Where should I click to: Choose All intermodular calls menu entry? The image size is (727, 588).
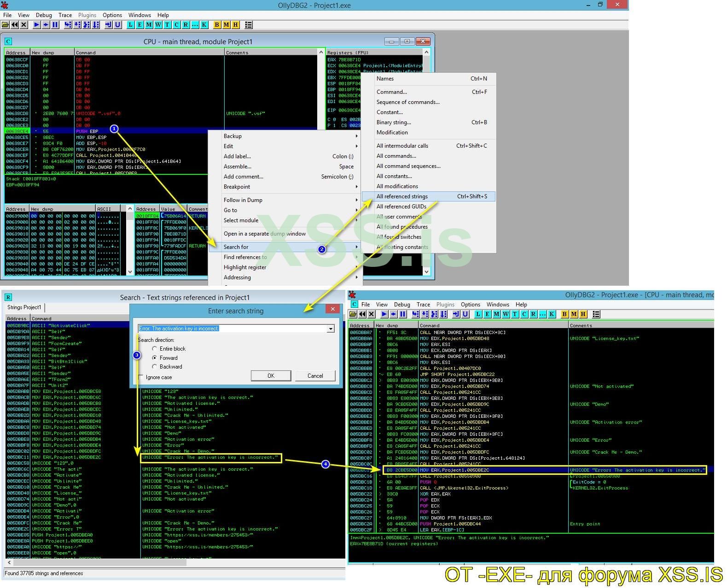point(429,146)
